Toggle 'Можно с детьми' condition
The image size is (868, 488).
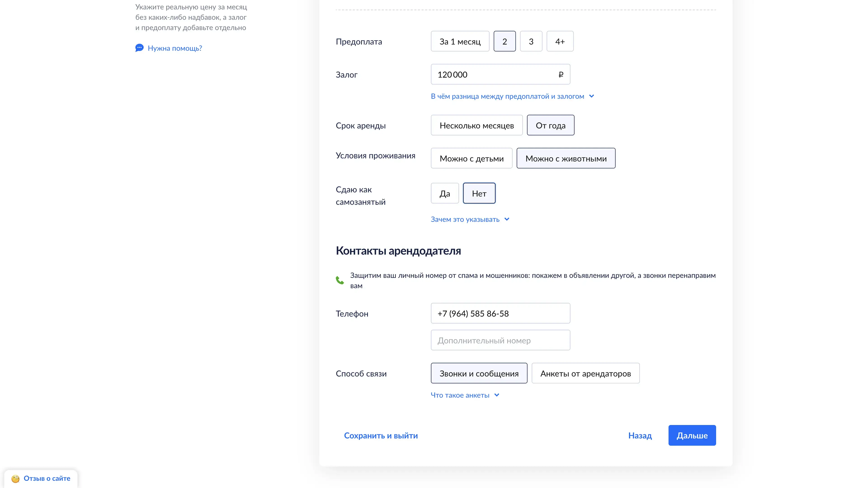point(471,158)
